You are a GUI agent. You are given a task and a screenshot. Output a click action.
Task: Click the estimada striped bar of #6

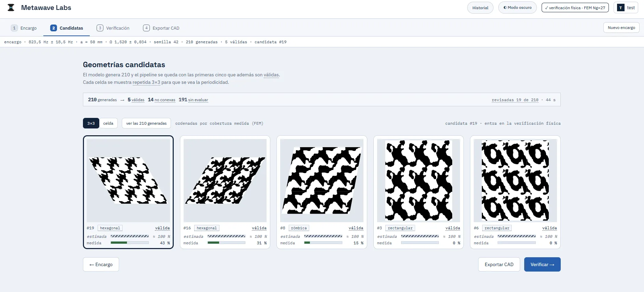click(x=517, y=236)
